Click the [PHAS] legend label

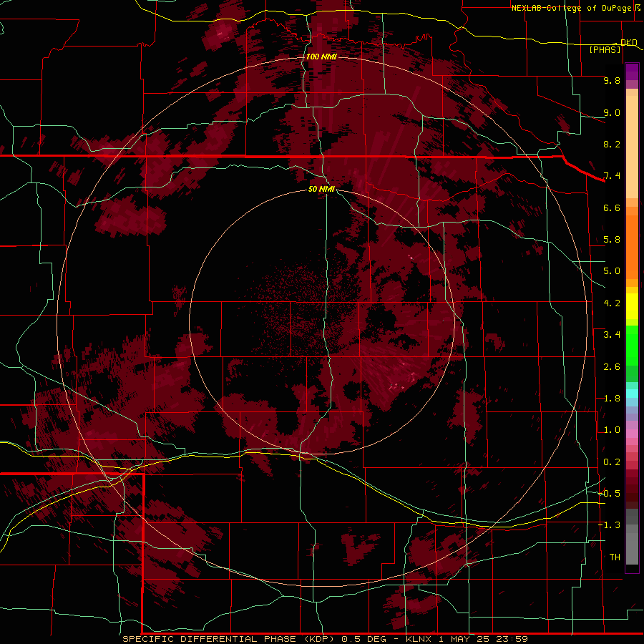click(605, 49)
